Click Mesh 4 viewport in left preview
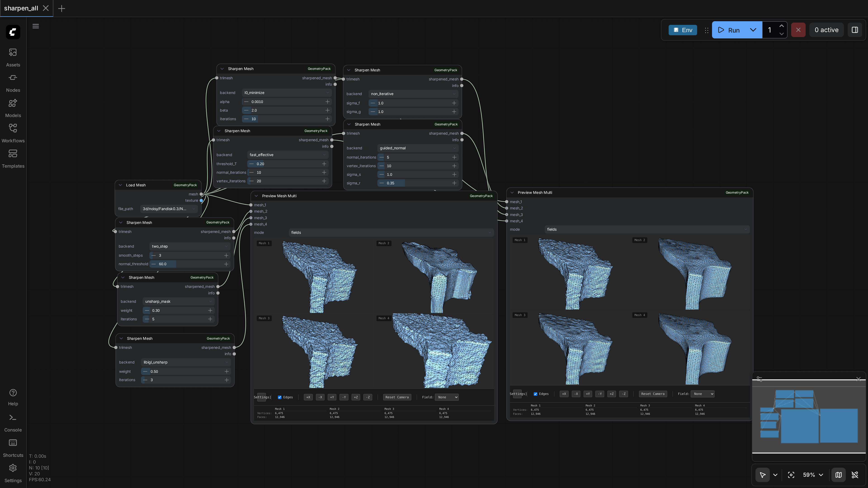This screenshot has height=488, width=868. [x=435, y=351]
